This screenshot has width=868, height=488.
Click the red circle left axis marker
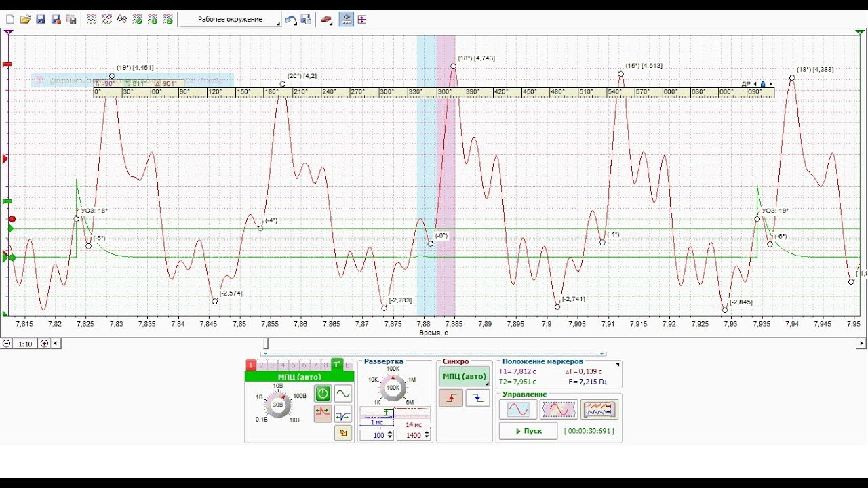click(12, 220)
